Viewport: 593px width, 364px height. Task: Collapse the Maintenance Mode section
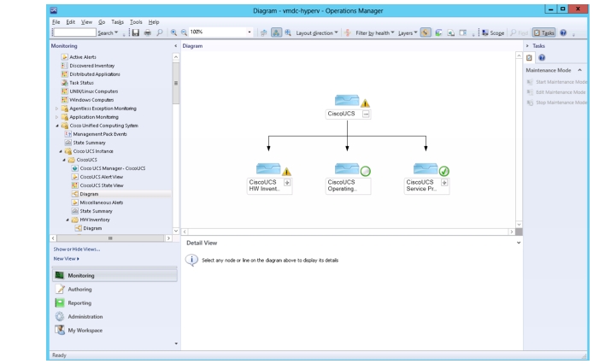(580, 70)
